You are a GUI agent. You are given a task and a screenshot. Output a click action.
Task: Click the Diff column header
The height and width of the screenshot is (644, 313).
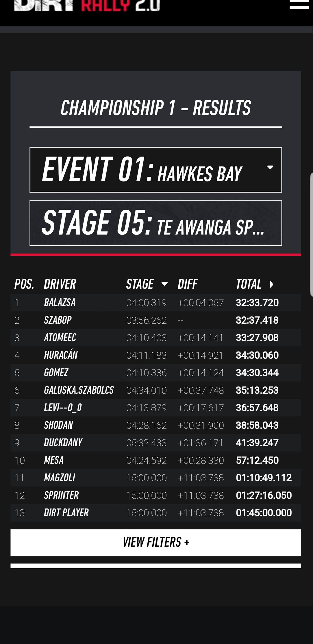point(188,284)
